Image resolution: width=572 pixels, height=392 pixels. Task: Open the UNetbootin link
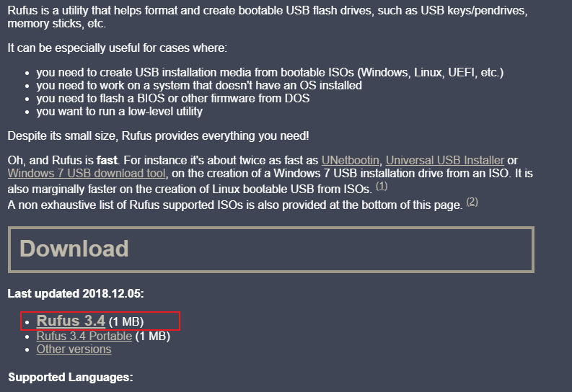coord(351,160)
